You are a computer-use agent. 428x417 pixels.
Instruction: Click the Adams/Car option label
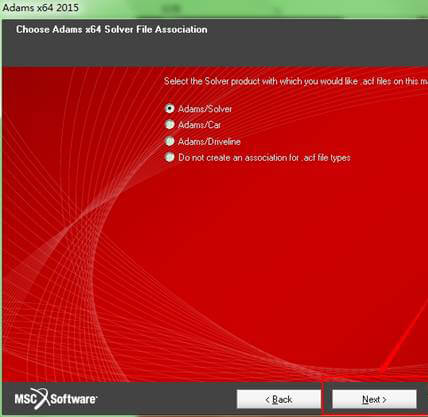tap(199, 125)
